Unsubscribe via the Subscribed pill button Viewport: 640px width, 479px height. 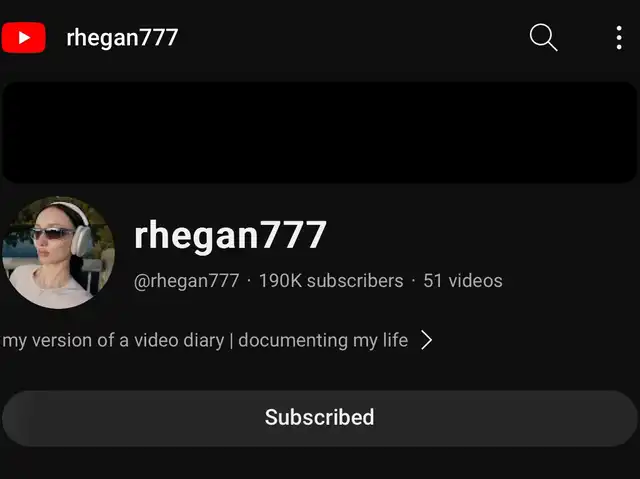tap(320, 418)
